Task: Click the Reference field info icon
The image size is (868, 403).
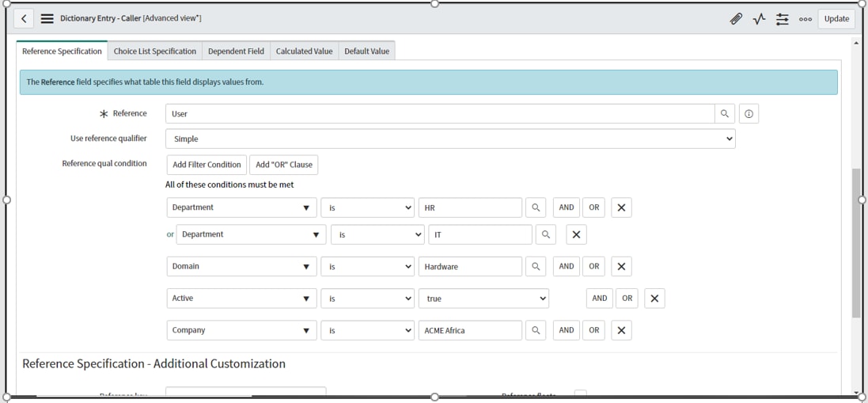Action: 749,114
